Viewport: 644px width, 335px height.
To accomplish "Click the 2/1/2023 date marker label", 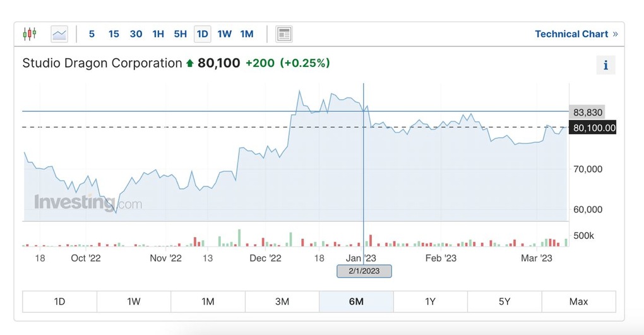I will click(364, 271).
